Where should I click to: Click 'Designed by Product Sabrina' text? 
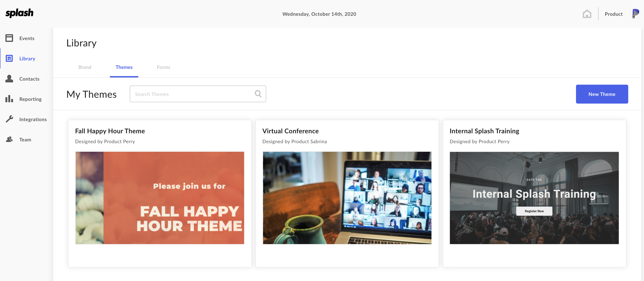pos(295,141)
